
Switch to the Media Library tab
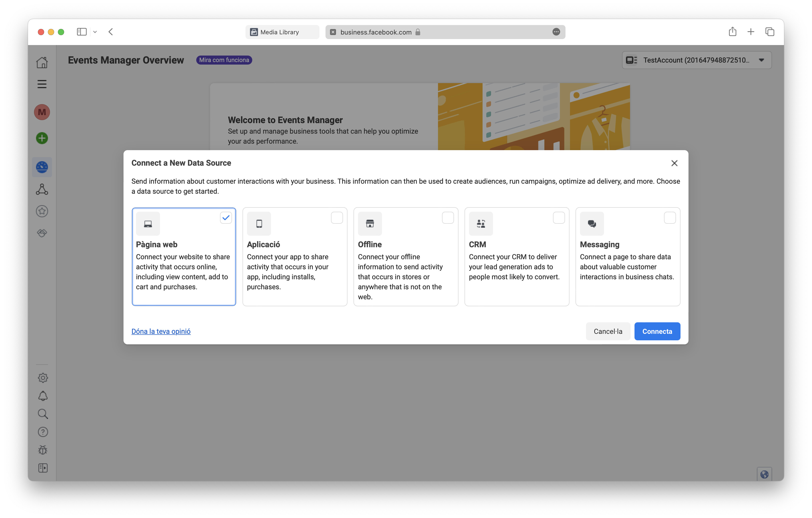tap(282, 32)
